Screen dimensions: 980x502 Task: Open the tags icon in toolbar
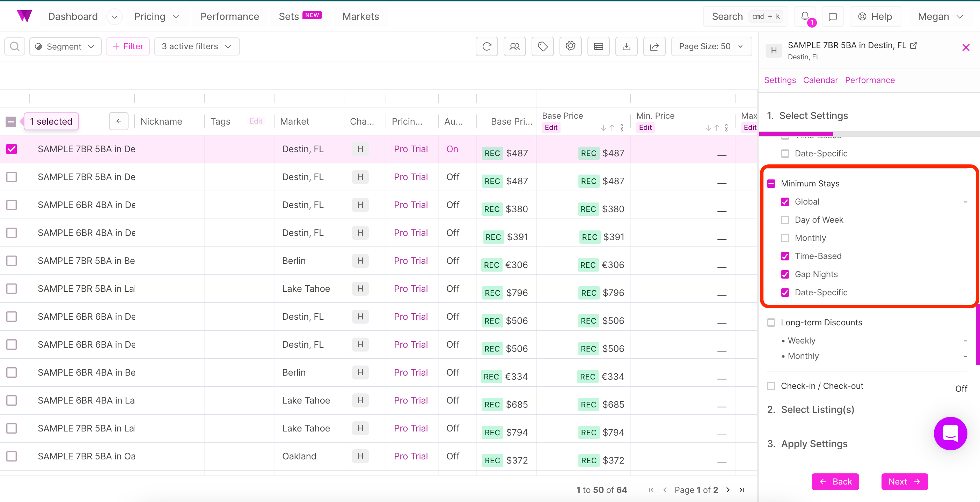[542, 46]
